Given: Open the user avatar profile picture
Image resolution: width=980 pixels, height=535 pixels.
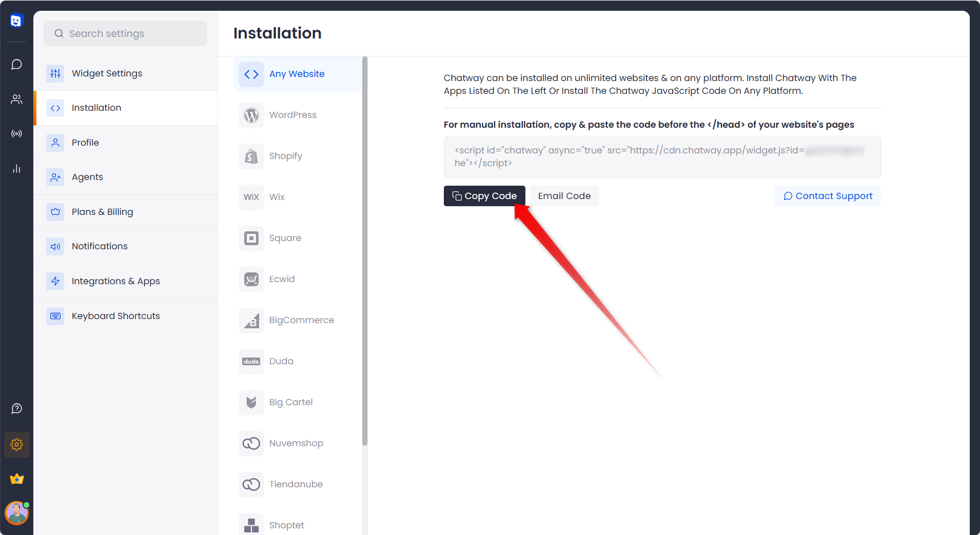Looking at the screenshot, I should click(16, 513).
